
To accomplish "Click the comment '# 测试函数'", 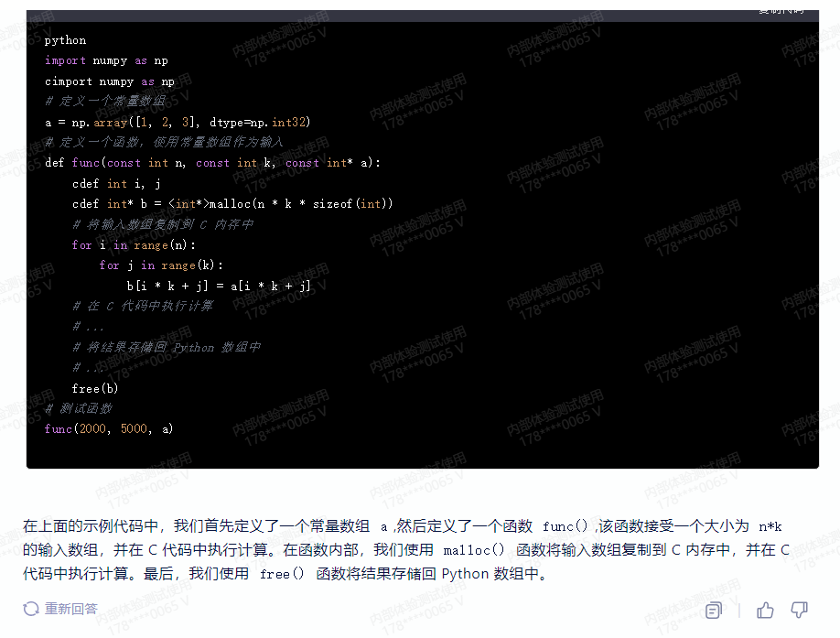I will point(78,409).
